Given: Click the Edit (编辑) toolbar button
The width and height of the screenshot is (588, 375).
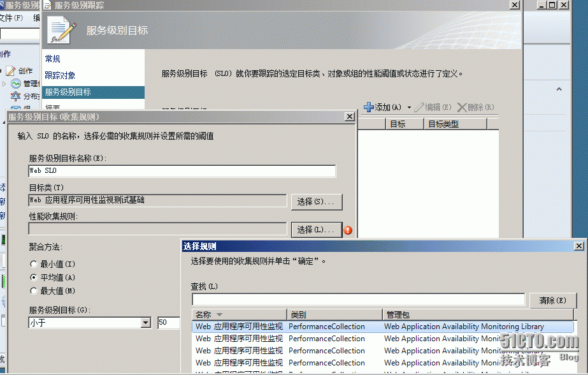Looking at the screenshot, I should 433,107.
